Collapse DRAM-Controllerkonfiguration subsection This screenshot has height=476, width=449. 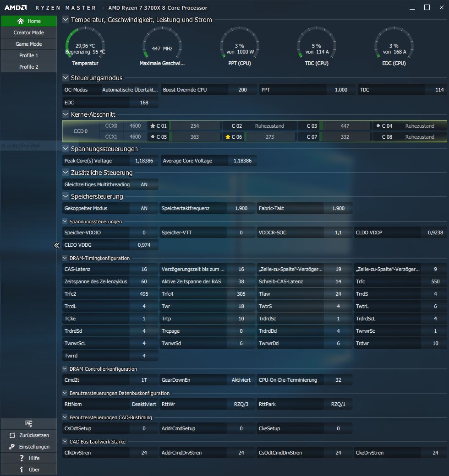click(65, 369)
